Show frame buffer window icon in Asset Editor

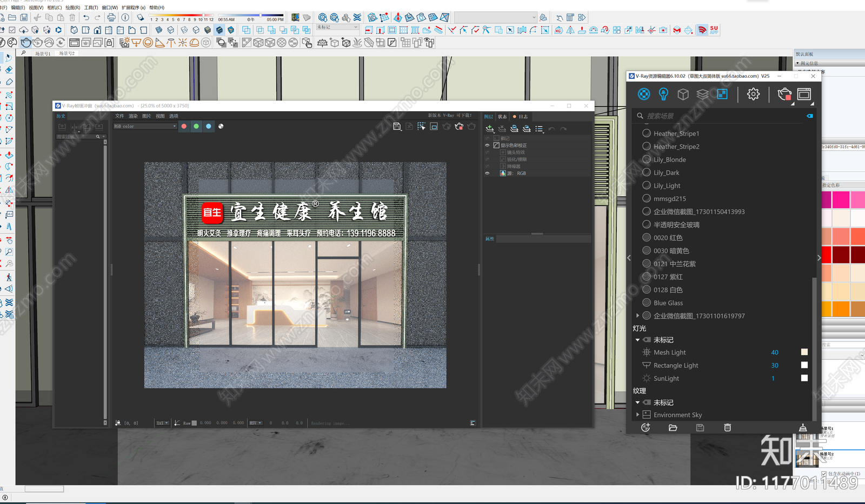coord(804,95)
